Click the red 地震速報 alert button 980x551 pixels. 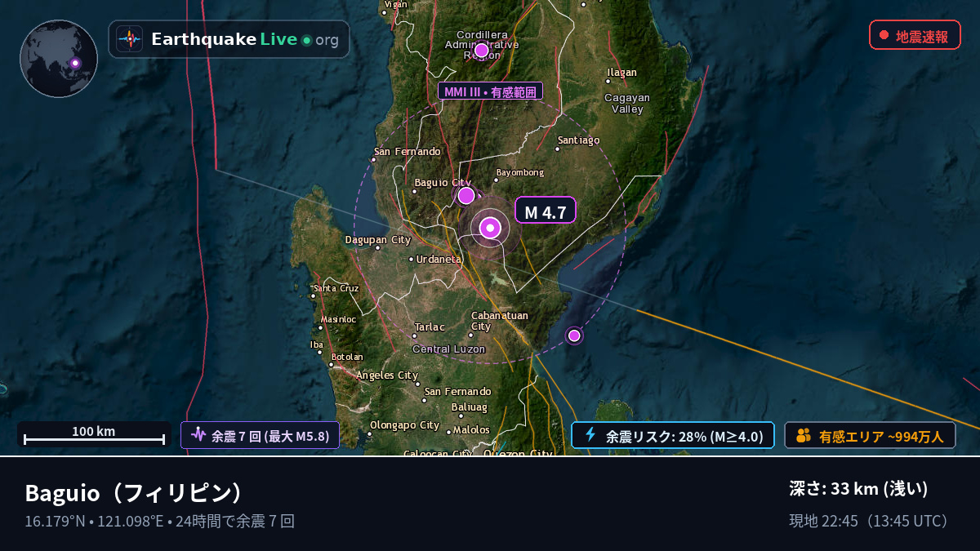point(915,35)
